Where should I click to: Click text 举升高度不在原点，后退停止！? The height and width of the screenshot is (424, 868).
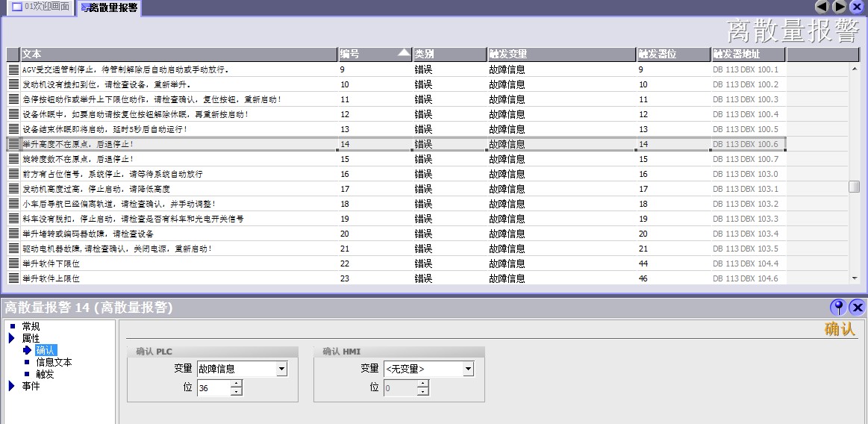pos(78,145)
